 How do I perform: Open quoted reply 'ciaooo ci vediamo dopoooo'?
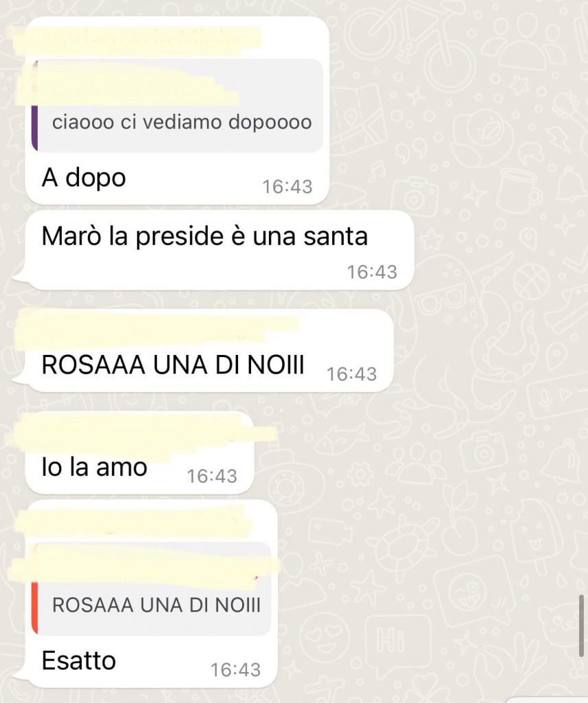[178, 105]
